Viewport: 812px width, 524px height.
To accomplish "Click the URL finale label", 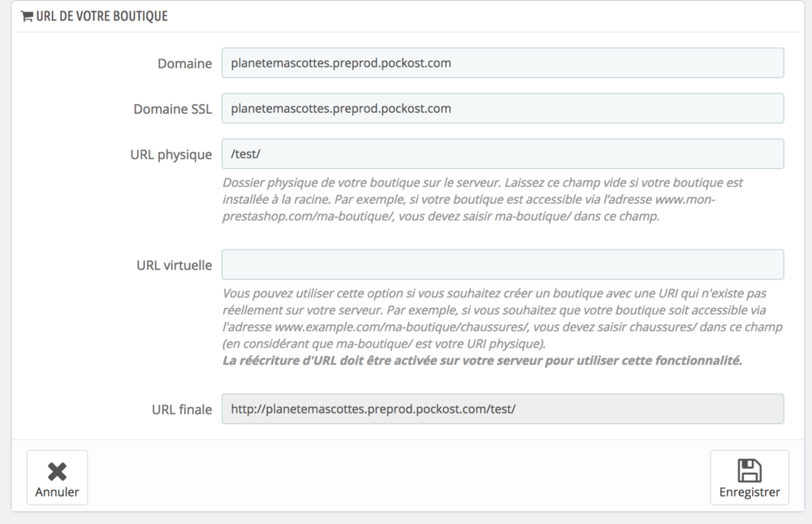I will (x=182, y=409).
